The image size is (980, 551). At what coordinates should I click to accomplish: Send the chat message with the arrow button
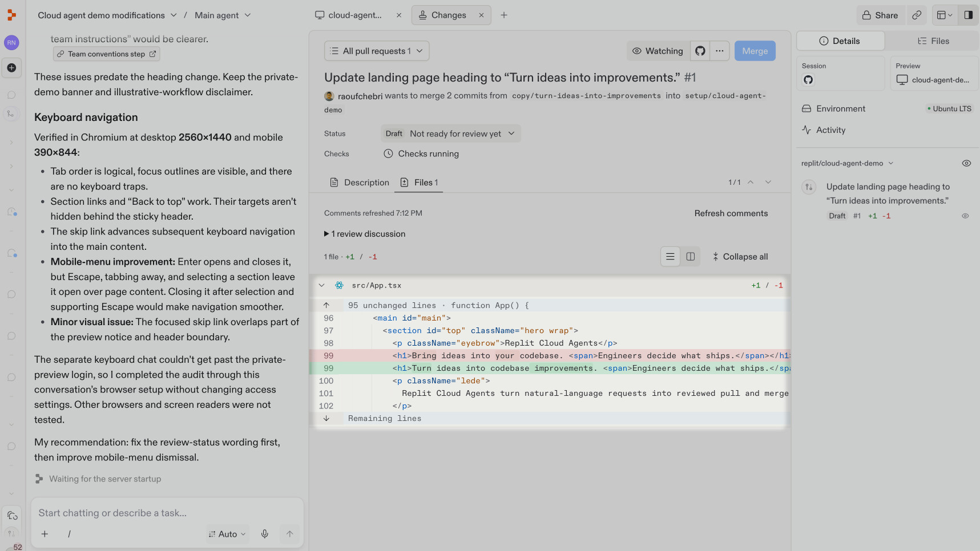pyautogui.click(x=290, y=534)
